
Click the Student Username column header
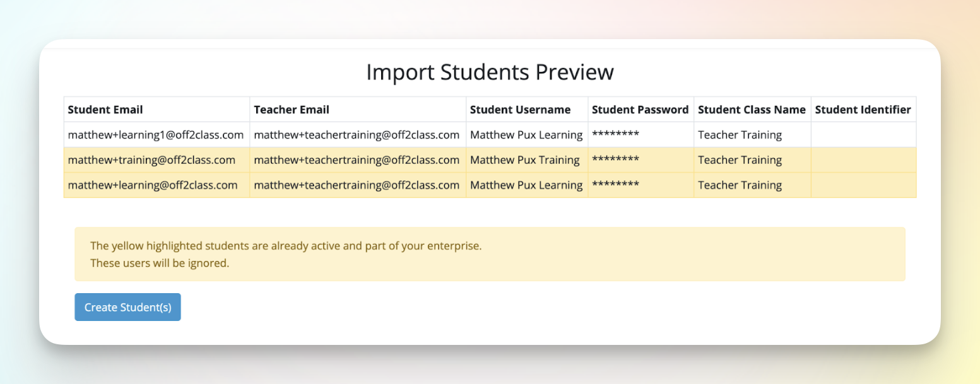[520, 110]
